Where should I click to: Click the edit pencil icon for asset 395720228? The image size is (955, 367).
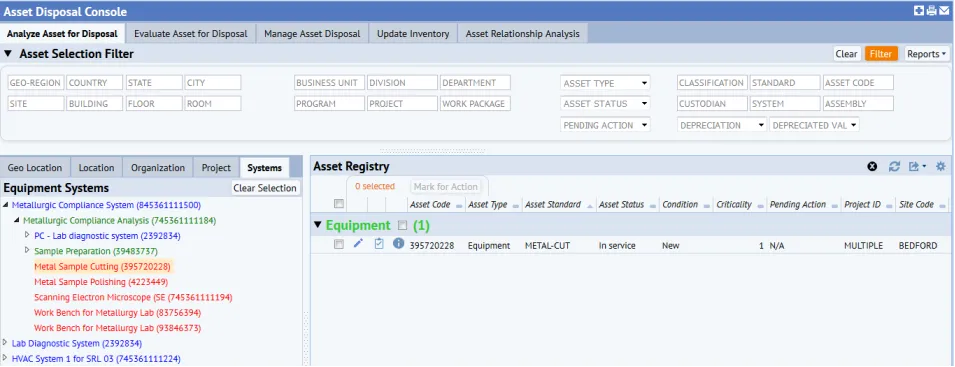358,244
